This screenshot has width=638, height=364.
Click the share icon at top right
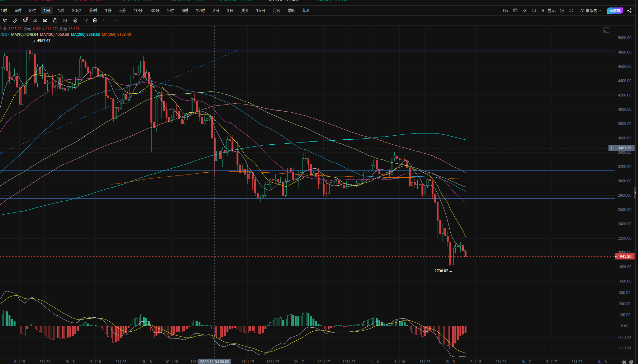[629, 11]
